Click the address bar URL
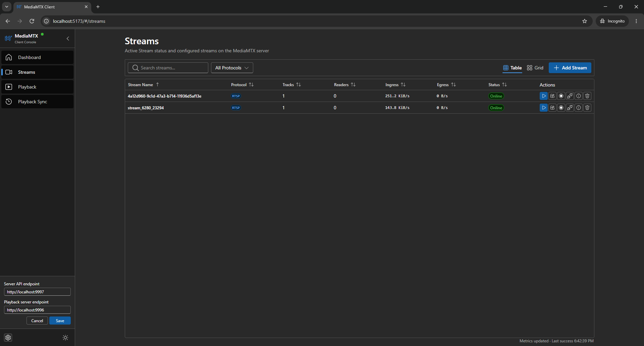This screenshot has height=346, width=644. point(79,21)
